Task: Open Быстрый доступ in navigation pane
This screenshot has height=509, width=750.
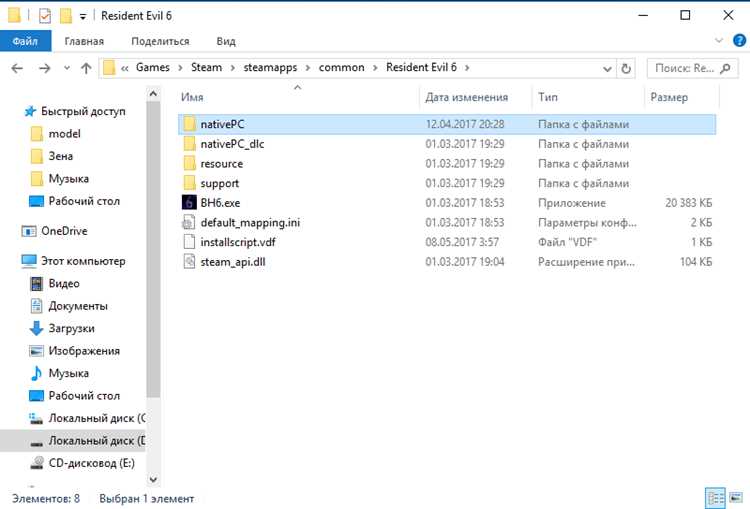Action: [75, 111]
